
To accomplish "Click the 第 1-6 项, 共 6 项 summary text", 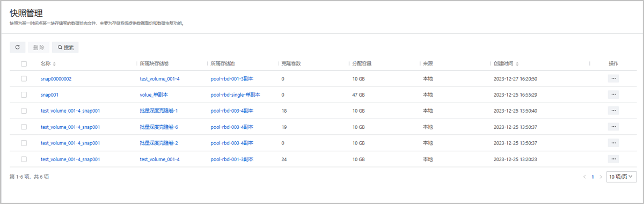I will [29, 177].
